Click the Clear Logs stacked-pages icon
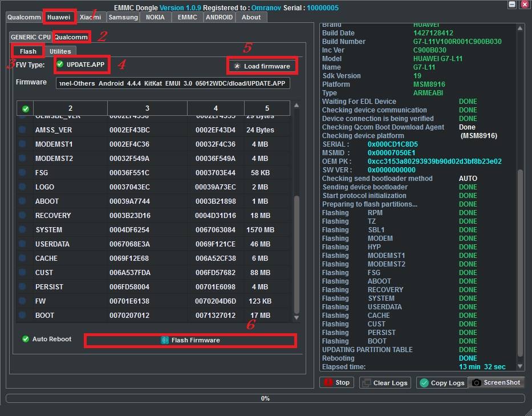Screen dimensions: 532x416 pyautogui.click(x=367, y=383)
